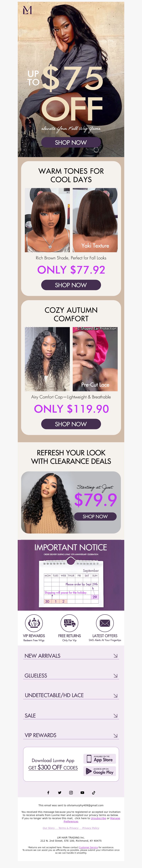The height and width of the screenshot is (868, 142).
Task: Expand the Undetectable/HD Lace arrow
Action: [x=116, y=696]
